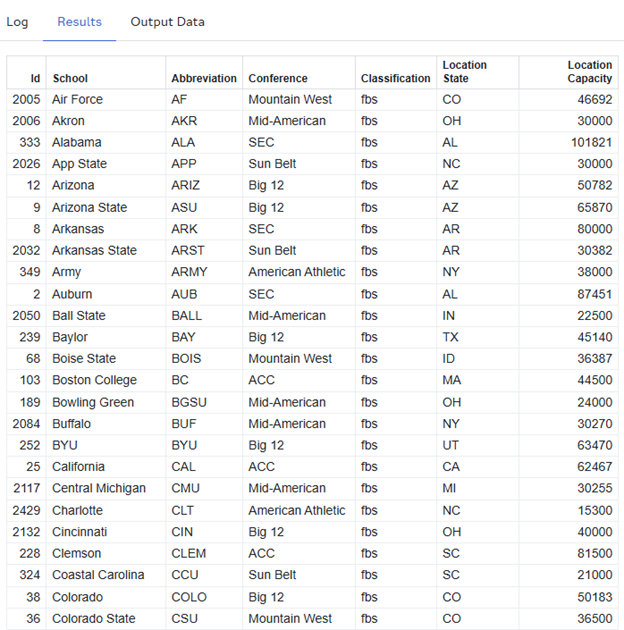Click the BGSU abbreviation cell
This screenshot has width=624, height=630.
coord(189,403)
